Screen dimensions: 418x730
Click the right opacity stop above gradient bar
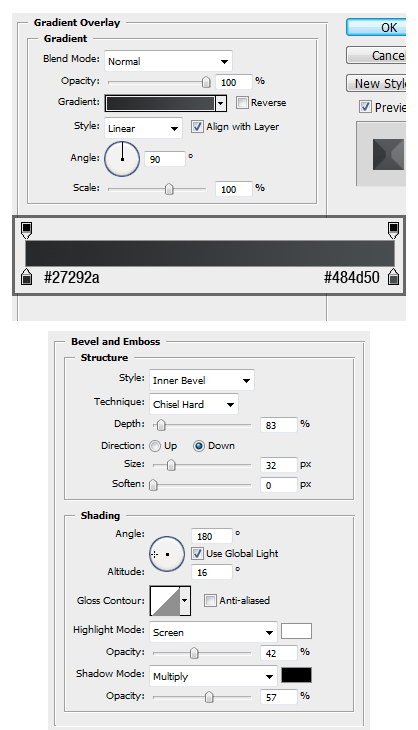pyautogui.click(x=393, y=230)
